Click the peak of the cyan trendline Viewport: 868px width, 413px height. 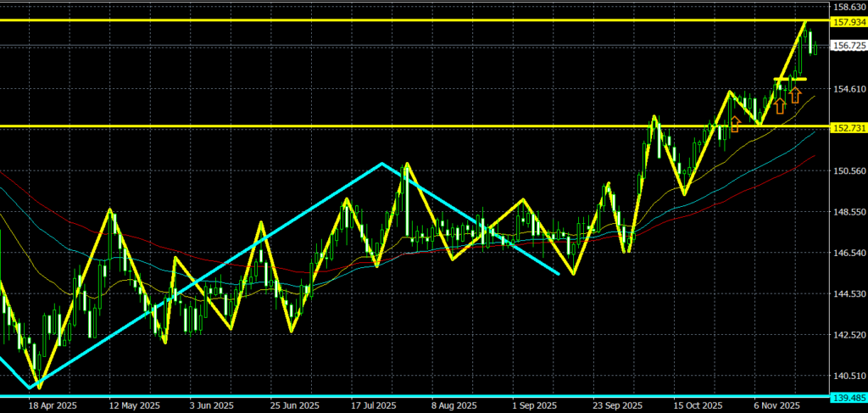pyautogui.click(x=382, y=163)
